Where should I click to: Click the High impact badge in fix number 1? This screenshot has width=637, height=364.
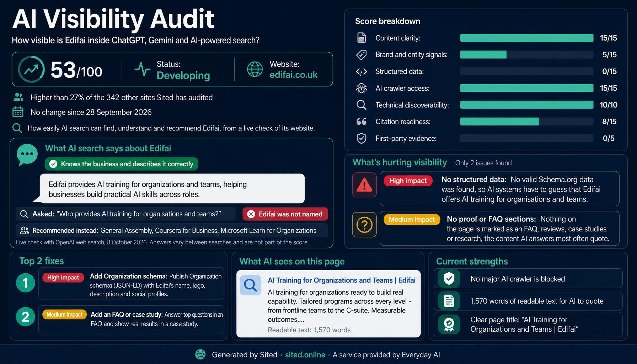(x=63, y=277)
